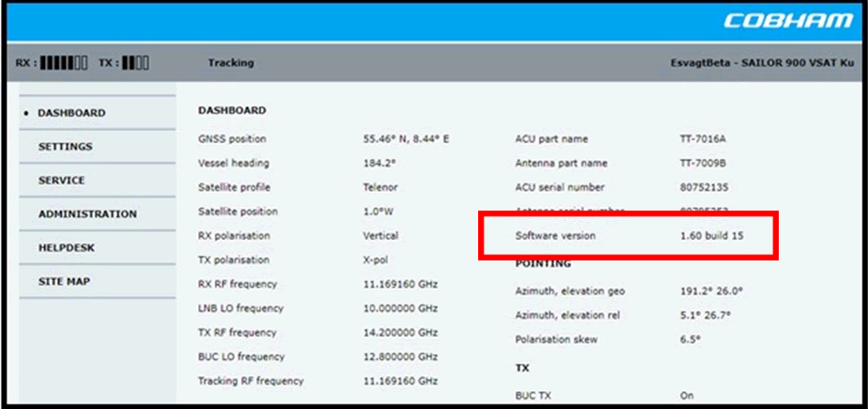The image size is (868, 409).
Task: Click the polarisation skew value 6.5°
Action: 690,339
